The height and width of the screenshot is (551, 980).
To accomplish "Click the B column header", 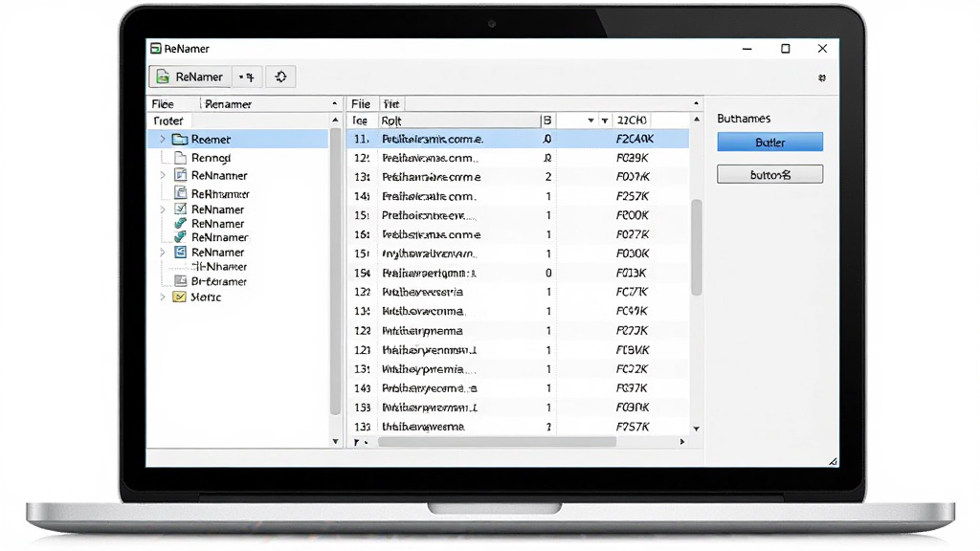I will coord(547,121).
